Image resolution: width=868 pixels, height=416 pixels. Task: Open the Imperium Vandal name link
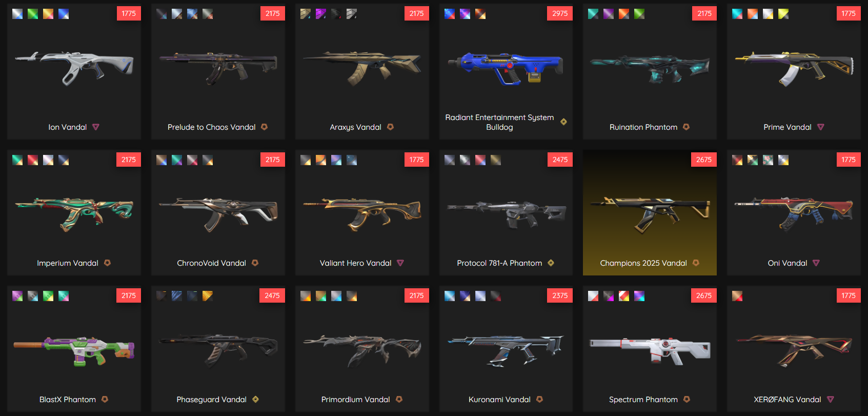[68, 263]
